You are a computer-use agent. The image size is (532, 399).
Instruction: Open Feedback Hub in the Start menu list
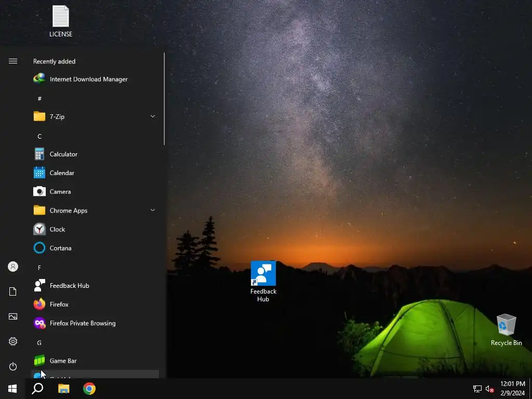pos(95,286)
